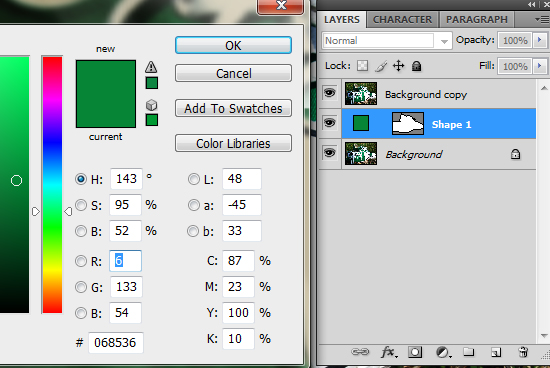Click the not web-safe cube icon
The width and height of the screenshot is (550, 368).
(152, 105)
